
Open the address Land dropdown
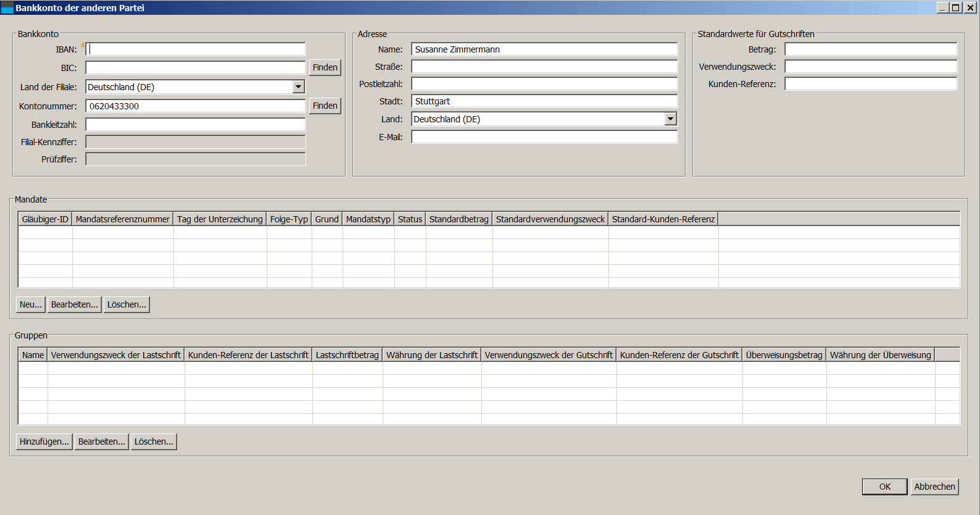click(671, 119)
